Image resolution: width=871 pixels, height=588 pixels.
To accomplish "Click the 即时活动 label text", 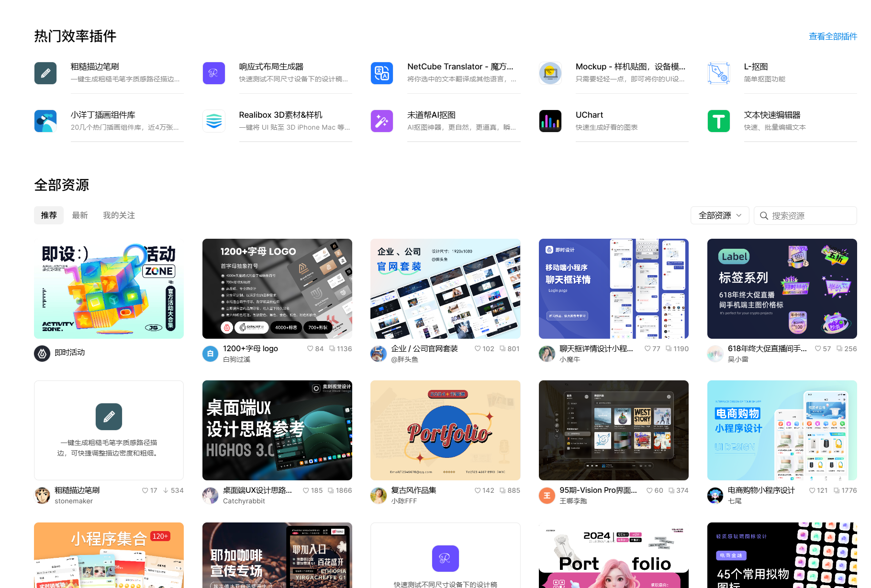I will tap(69, 352).
